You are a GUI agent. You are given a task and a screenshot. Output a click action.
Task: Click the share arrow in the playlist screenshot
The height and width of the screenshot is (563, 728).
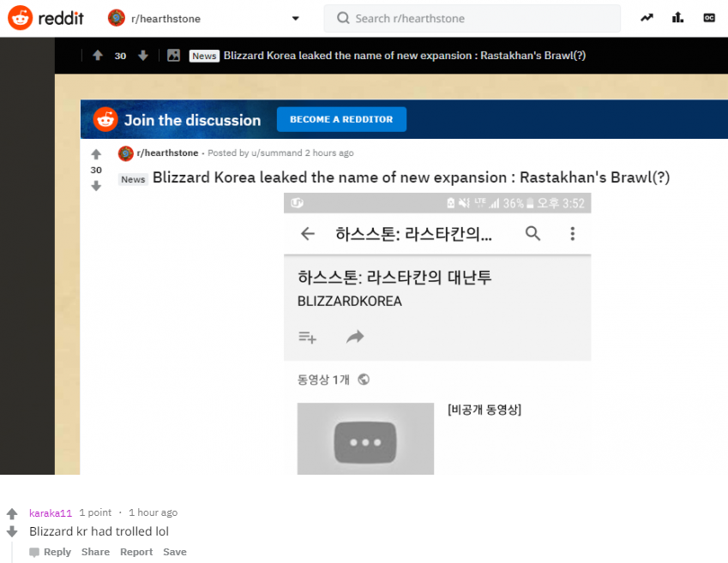[355, 338]
